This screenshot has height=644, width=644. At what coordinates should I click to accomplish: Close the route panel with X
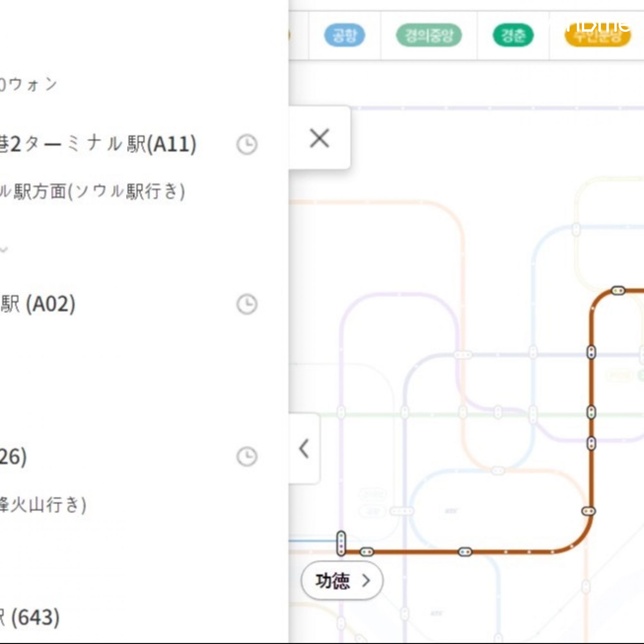pos(319,138)
